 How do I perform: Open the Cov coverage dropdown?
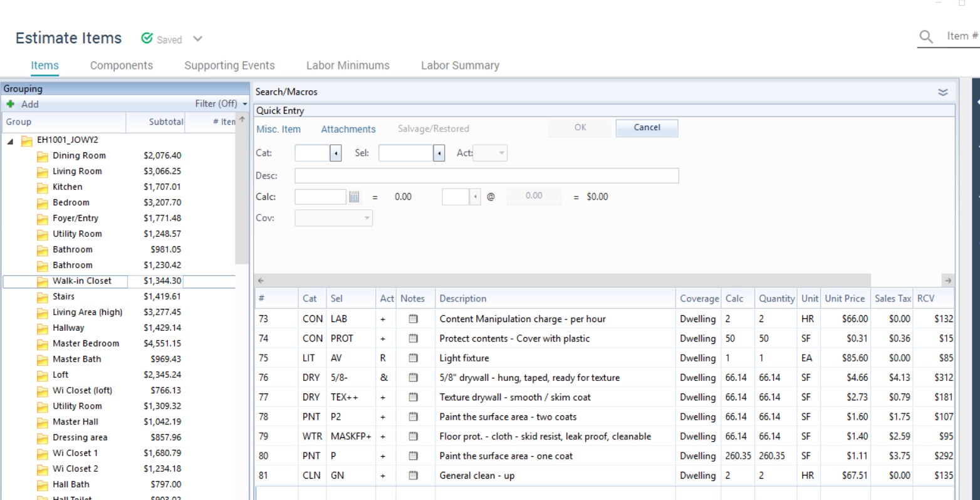334,218
